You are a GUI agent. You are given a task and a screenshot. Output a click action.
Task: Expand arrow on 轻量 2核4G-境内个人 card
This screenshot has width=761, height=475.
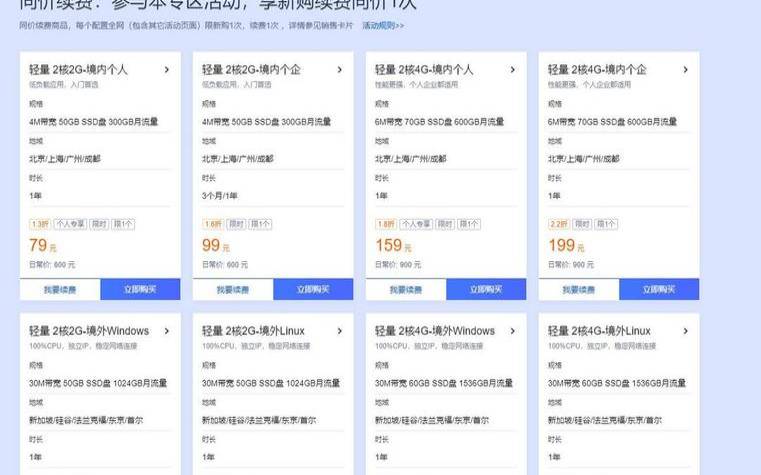pos(512,70)
